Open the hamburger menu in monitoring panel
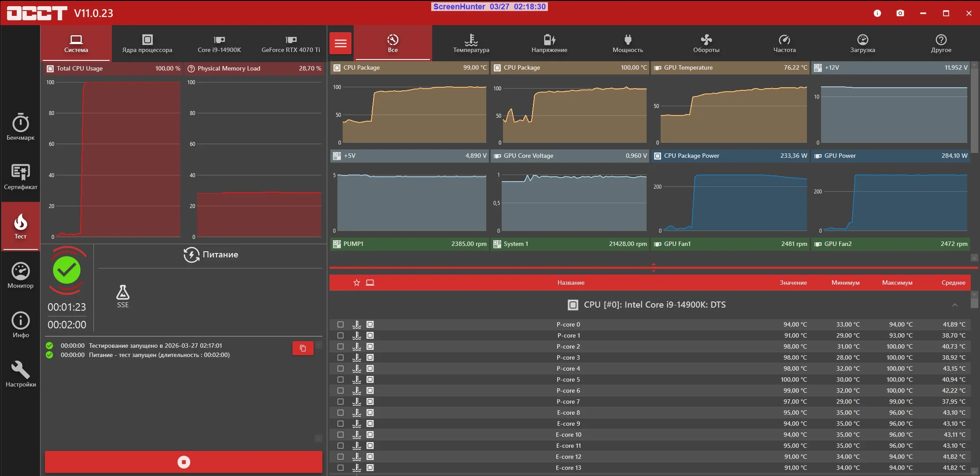Image resolution: width=980 pixels, height=476 pixels. [340, 43]
